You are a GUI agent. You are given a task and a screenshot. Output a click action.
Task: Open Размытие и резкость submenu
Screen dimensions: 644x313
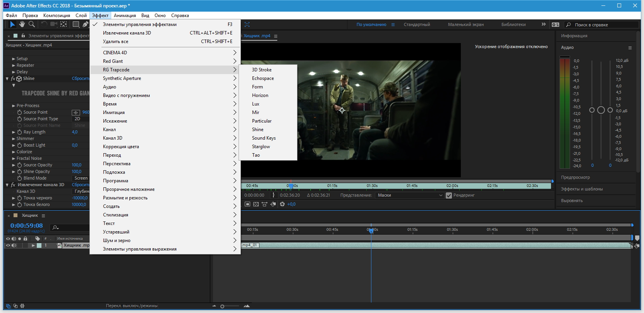click(165, 198)
